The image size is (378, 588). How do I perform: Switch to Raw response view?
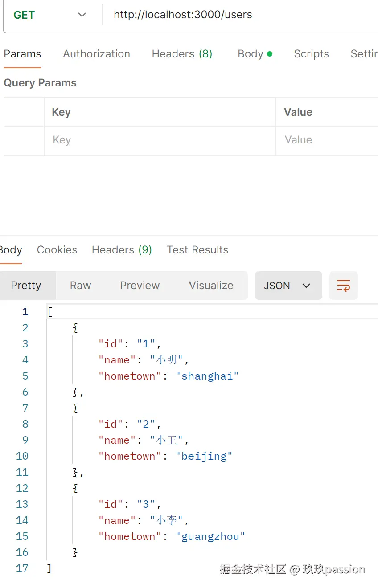coord(80,286)
